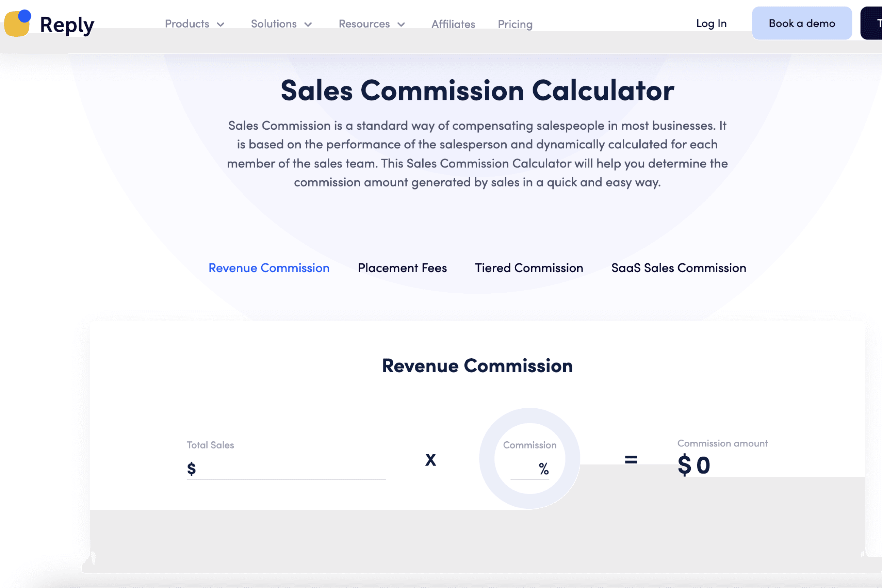This screenshot has width=882, height=588.
Task: Click the chevron icon next to Products
Action: coord(220,24)
